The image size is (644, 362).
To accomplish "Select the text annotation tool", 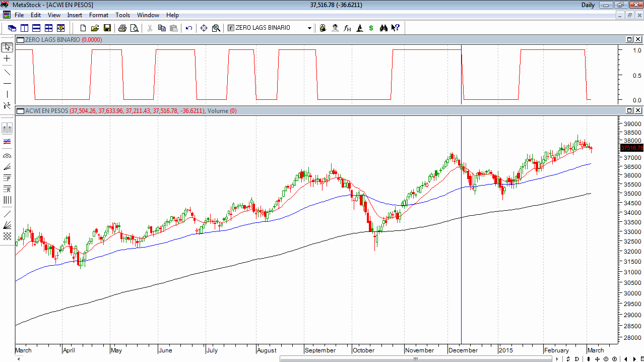I will coord(7,105).
